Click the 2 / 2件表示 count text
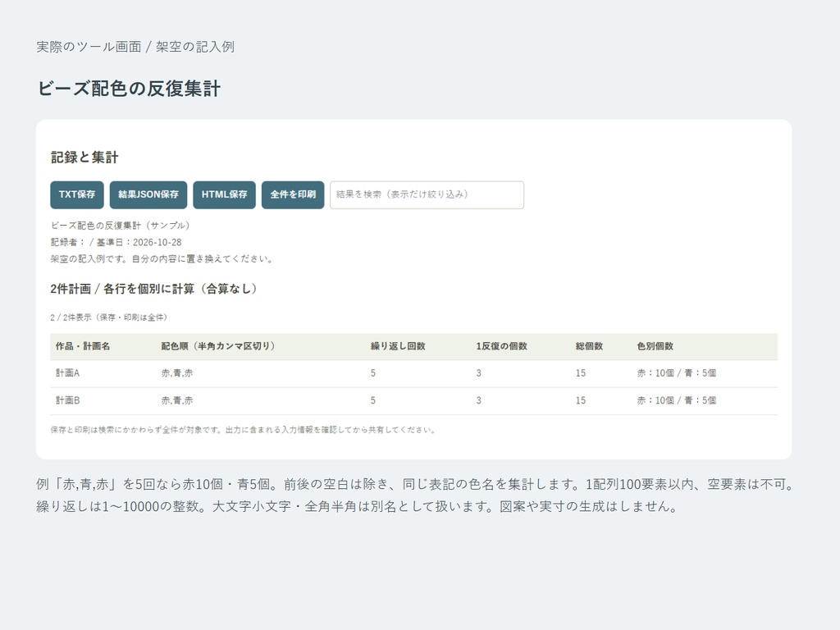The width and height of the screenshot is (840, 630). coord(109,317)
